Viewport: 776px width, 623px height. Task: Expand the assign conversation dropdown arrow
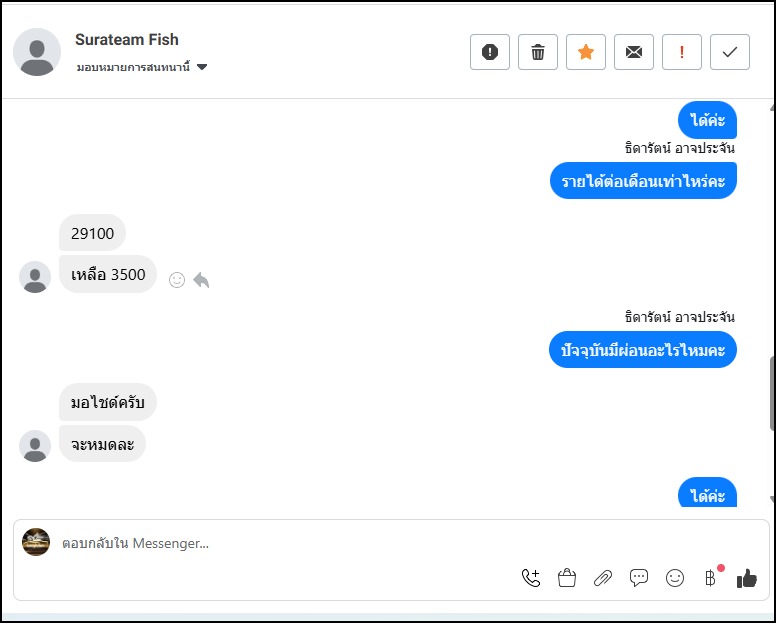point(202,67)
